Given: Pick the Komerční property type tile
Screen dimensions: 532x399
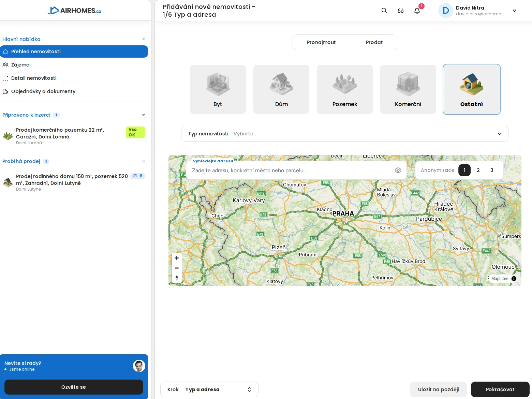Looking at the screenshot, I should pos(408,89).
